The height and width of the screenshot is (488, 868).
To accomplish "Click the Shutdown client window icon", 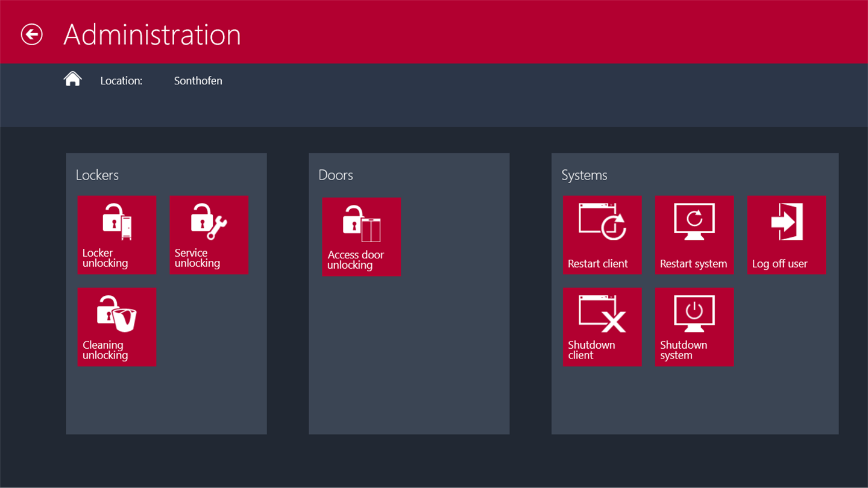I will click(x=602, y=314).
